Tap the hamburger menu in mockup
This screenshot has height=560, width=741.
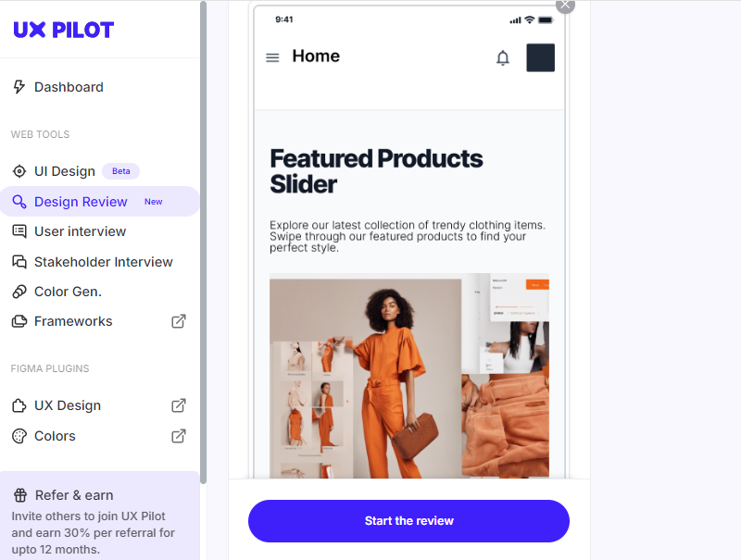(272, 57)
